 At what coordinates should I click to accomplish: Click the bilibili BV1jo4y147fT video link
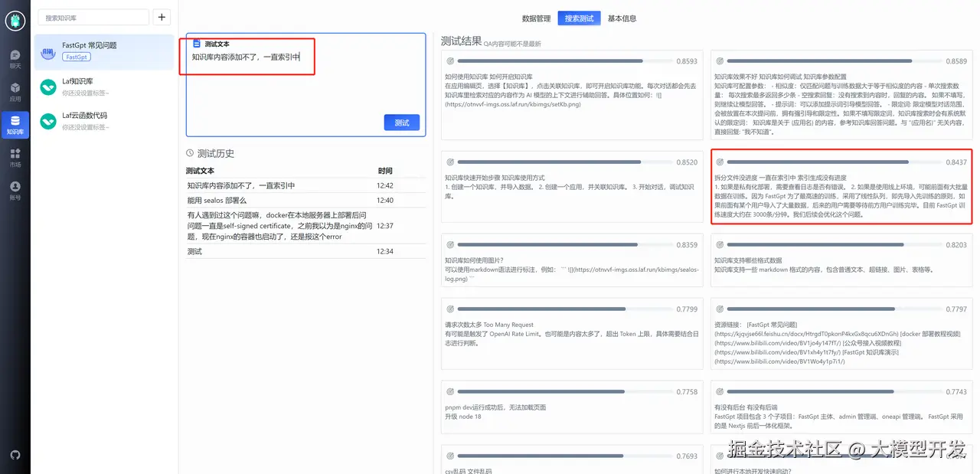(777, 343)
